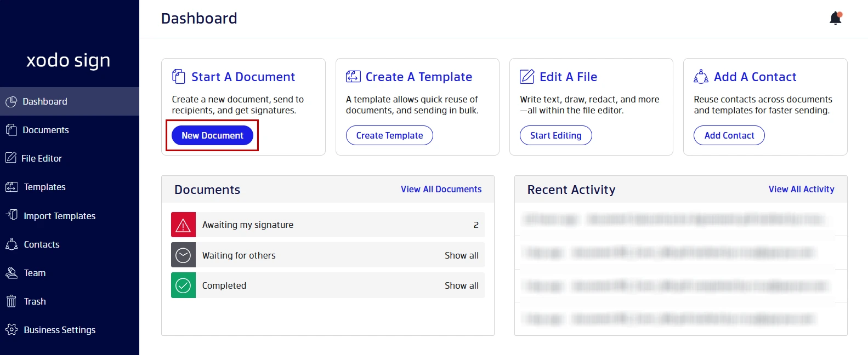Open the View All Documents link
868x355 pixels.
click(x=441, y=189)
